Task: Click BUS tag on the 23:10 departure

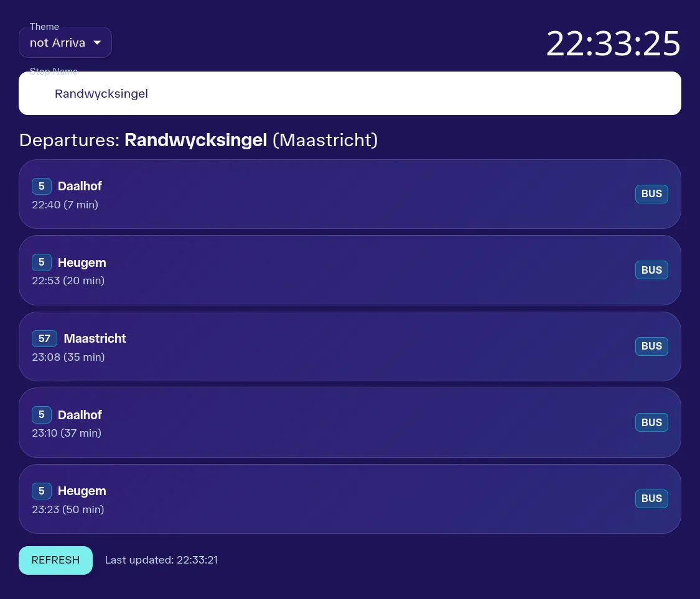Action: (x=651, y=422)
